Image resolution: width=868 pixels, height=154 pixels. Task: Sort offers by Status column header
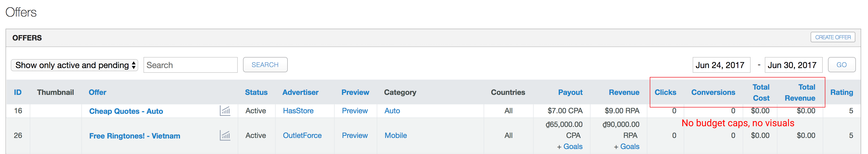(x=256, y=93)
